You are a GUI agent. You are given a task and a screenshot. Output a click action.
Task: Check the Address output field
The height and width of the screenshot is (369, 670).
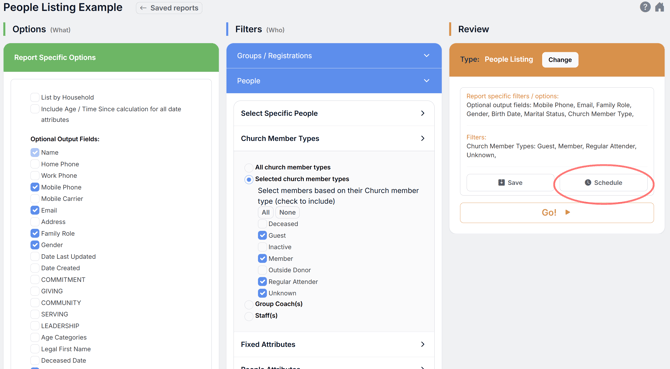coord(35,222)
